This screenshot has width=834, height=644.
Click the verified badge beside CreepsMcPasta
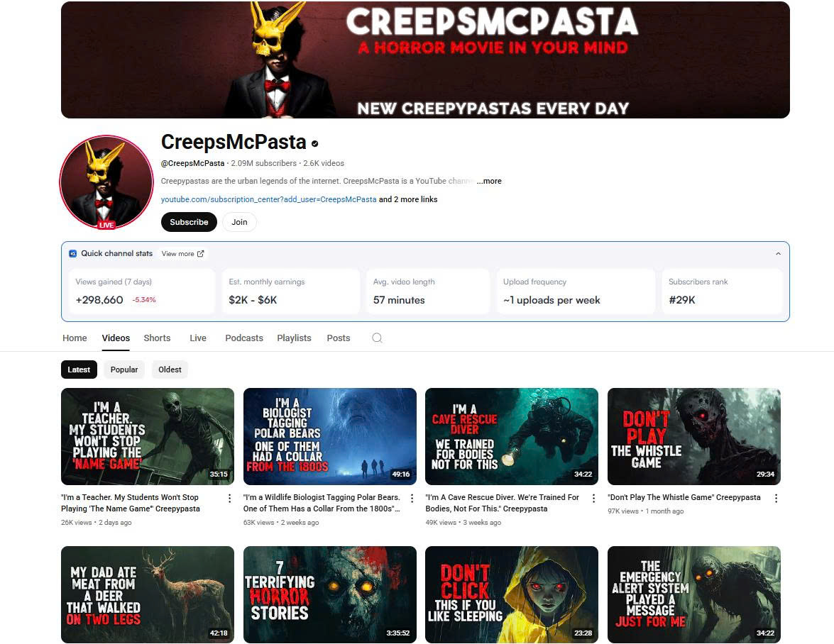(x=315, y=143)
